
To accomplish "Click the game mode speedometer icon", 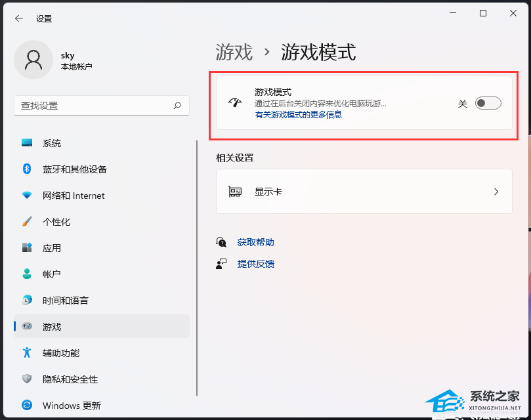I will pyautogui.click(x=235, y=102).
